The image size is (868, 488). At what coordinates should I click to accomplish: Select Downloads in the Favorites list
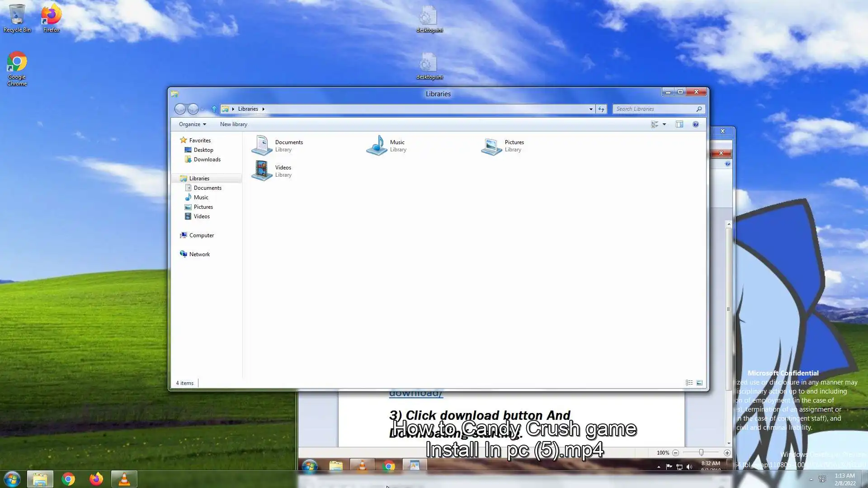207,160
